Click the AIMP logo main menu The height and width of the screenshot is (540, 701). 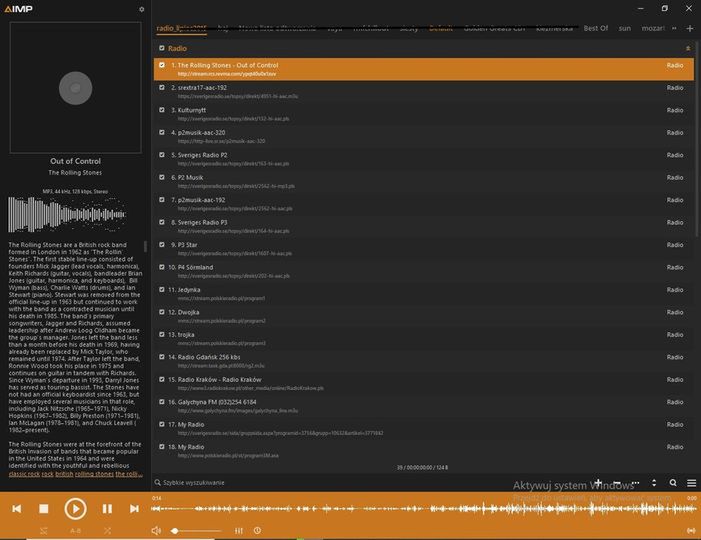click(x=18, y=9)
